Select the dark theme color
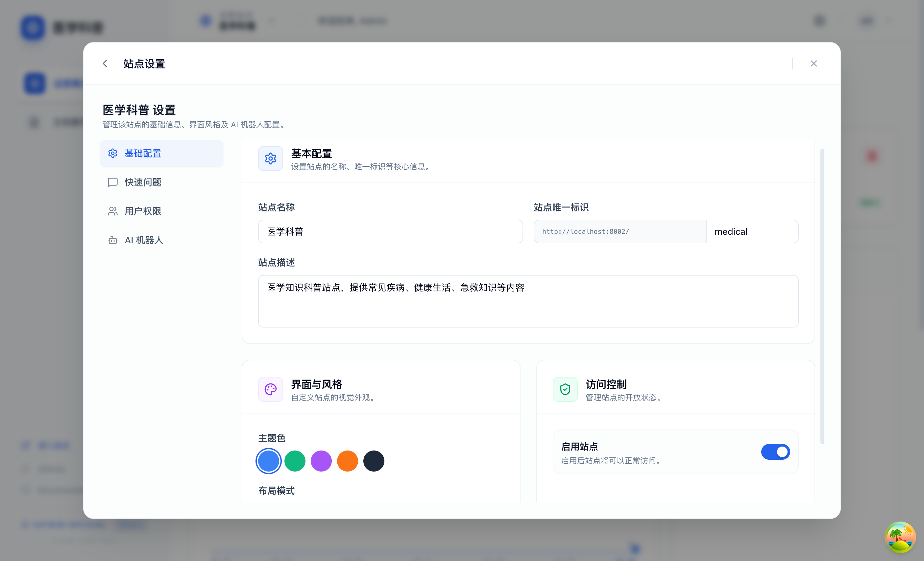Viewport: 924px width, 561px height. point(374,461)
